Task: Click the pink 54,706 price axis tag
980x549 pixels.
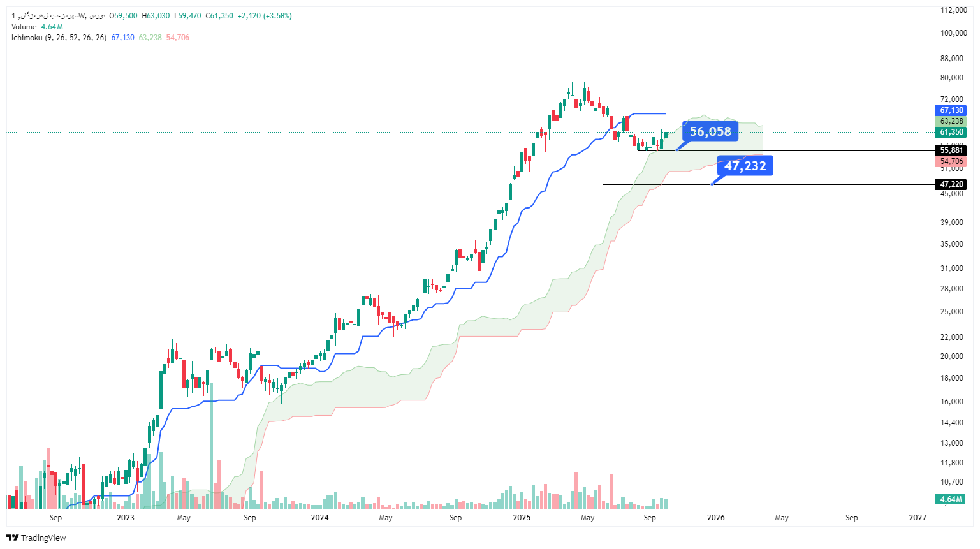Action: click(x=951, y=161)
